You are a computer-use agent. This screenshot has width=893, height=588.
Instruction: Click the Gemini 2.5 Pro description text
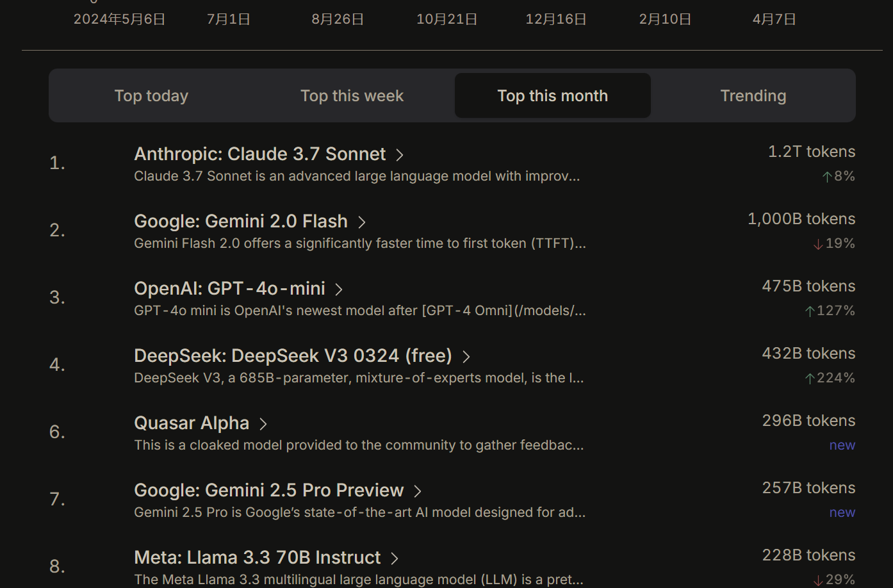359,512
